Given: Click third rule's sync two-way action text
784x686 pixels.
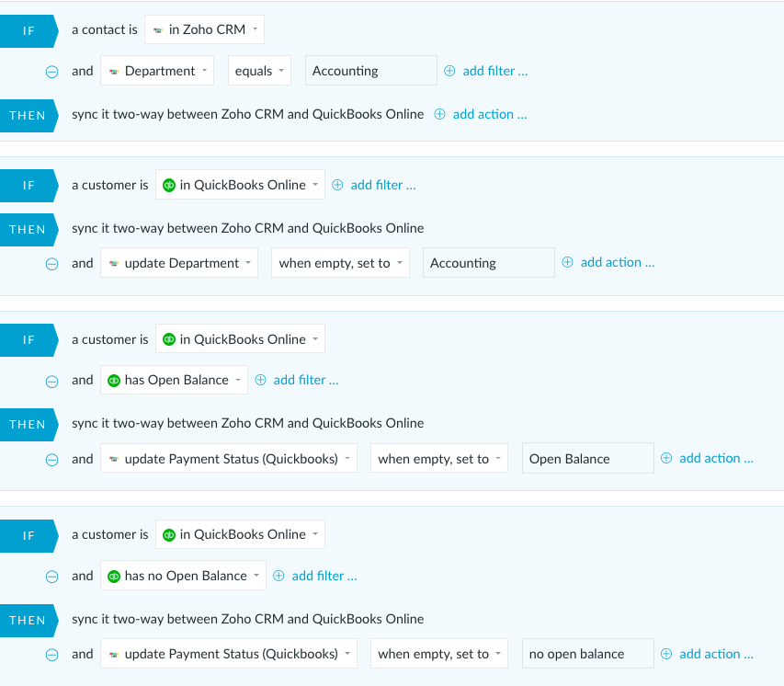Looking at the screenshot, I should point(248,423).
